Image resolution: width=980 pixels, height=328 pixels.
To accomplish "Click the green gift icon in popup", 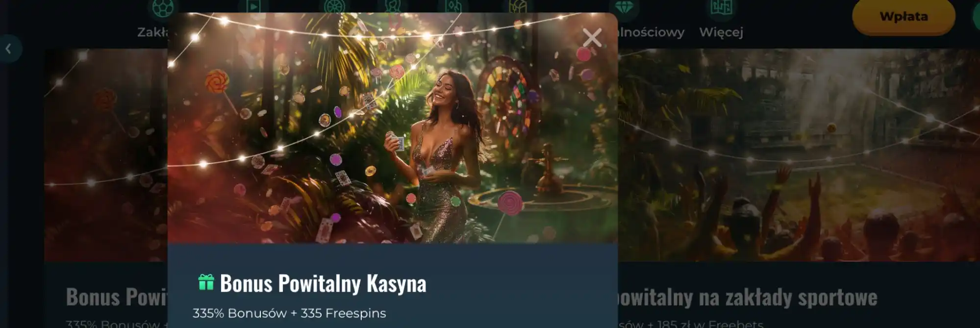I will [x=206, y=282].
